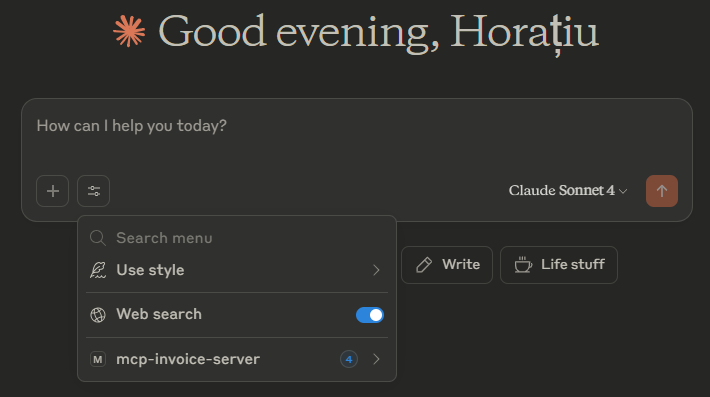
Task: Click the M icon for mcp-invoice-server
Action: [x=98, y=359]
